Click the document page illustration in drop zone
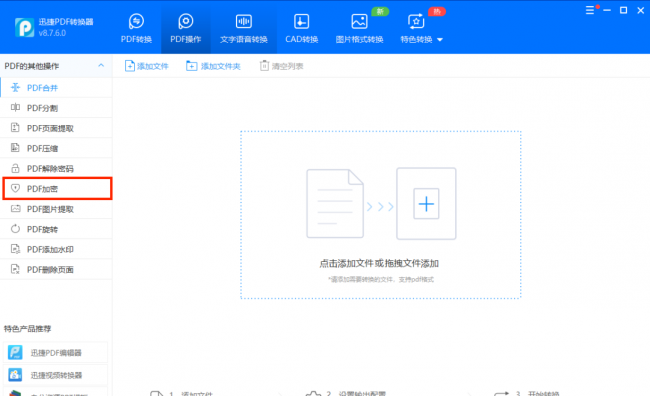 click(335, 204)
